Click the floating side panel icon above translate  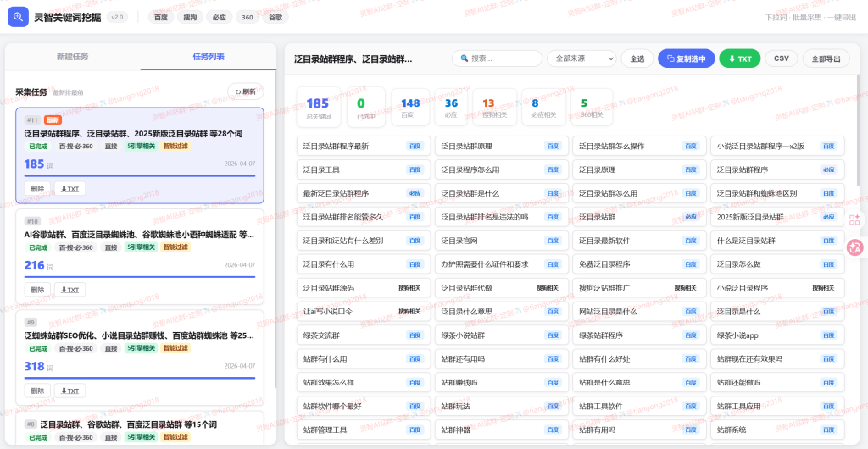854,219
